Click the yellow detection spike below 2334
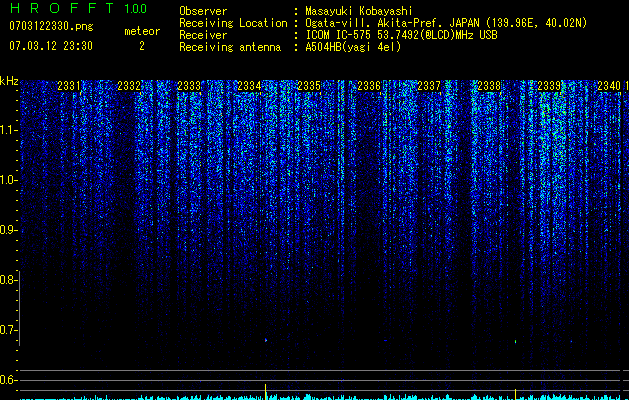The height and width of the screenshot is (400, 629). point(266,392)
